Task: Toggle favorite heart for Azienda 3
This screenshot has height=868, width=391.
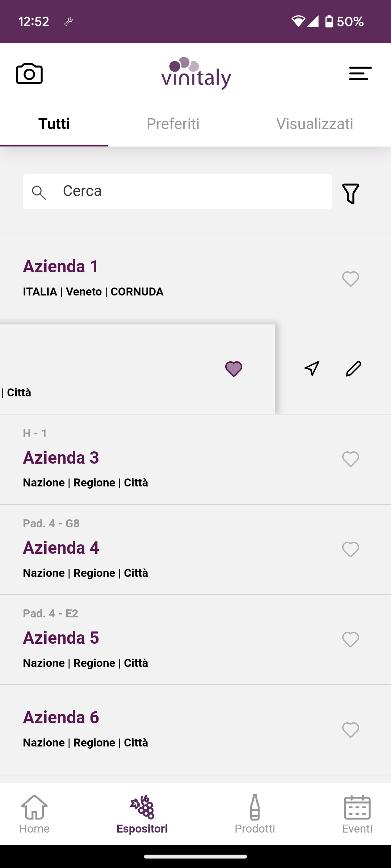Action: tap(350, 459)
